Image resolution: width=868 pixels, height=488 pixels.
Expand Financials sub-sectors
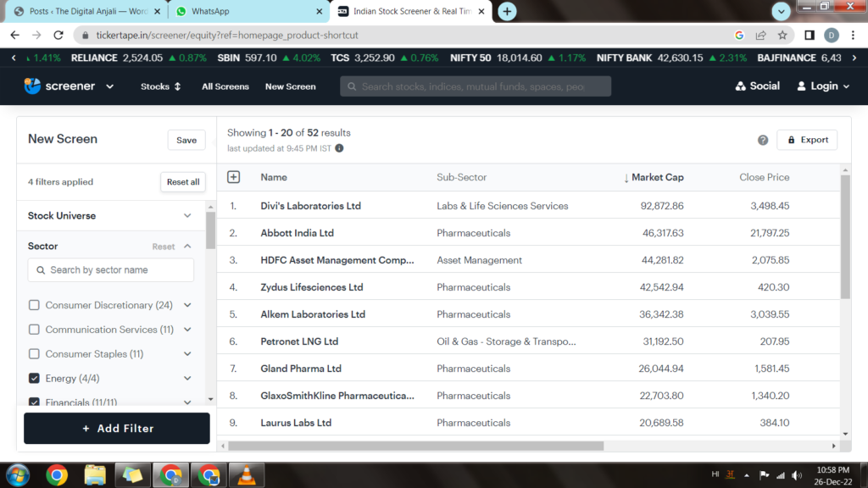[187, 402]
